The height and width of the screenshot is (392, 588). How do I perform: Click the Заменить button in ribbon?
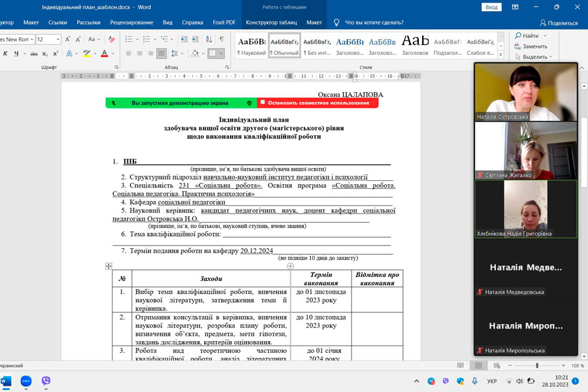529,46
